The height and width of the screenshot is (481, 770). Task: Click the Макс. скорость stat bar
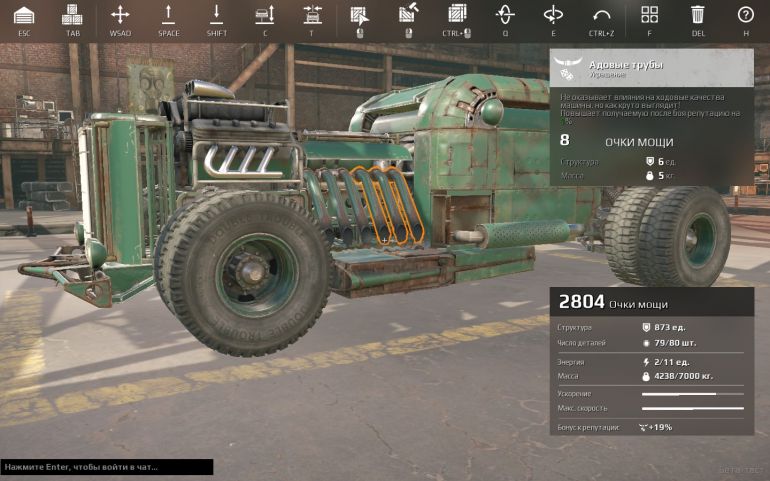(x=692, y=408)
